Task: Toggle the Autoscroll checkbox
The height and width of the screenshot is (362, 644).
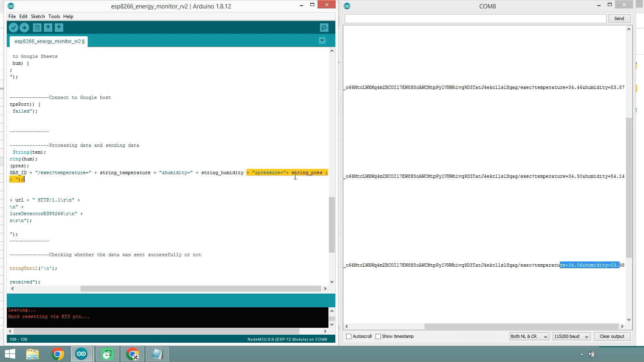Action: click(x=349, y=336)
